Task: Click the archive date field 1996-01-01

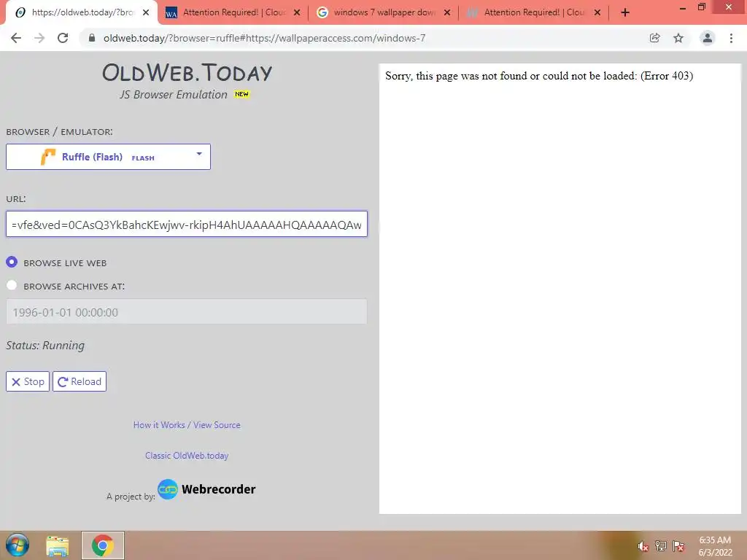Action: (187, 312)
